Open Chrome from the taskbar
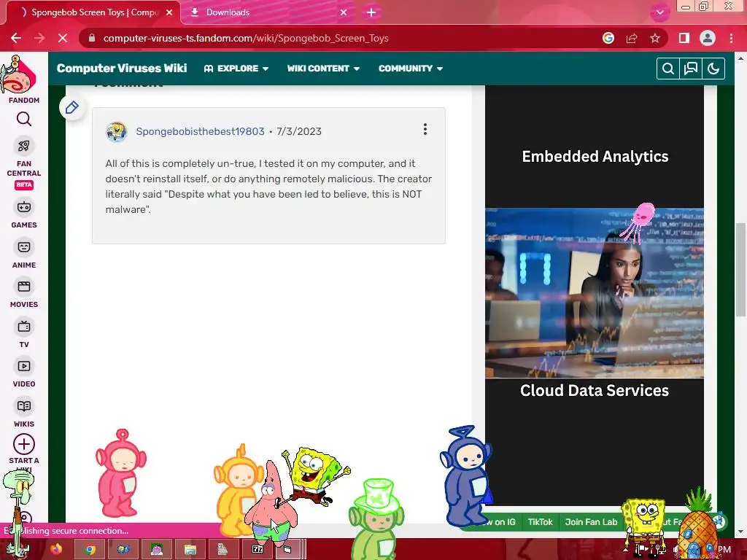The image size is (747, 560). pos(90,549)
